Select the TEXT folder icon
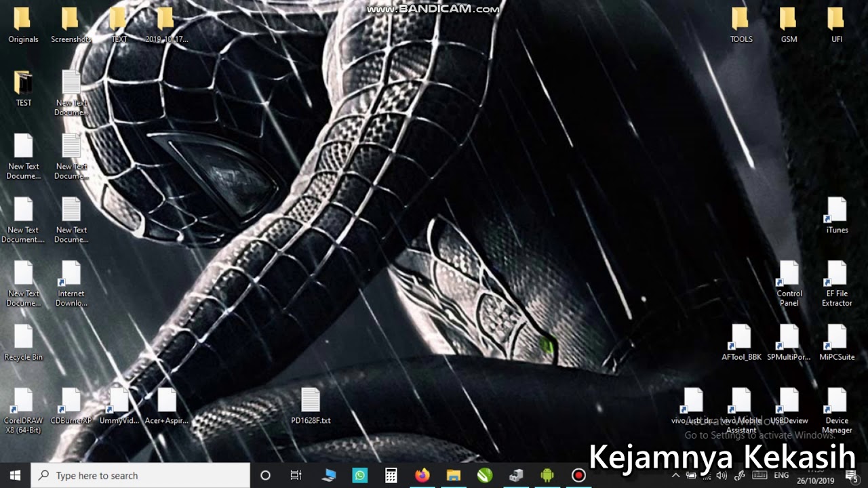Viewport: 868px width, 488px height. click(x=119, y=26)
